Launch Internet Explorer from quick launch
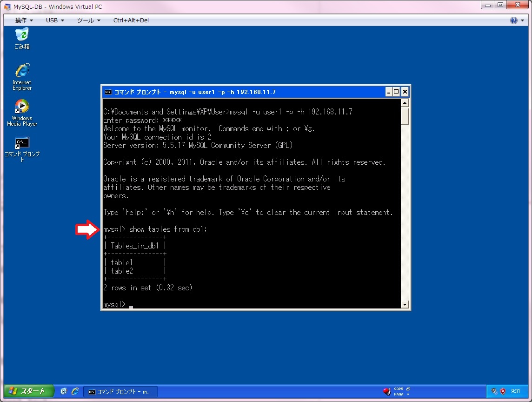532x402 pixels. click(x=75, y=391)
